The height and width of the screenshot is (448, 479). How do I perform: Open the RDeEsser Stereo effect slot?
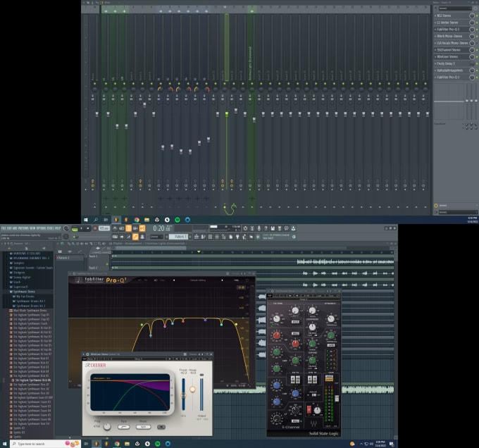click(447, 57)
